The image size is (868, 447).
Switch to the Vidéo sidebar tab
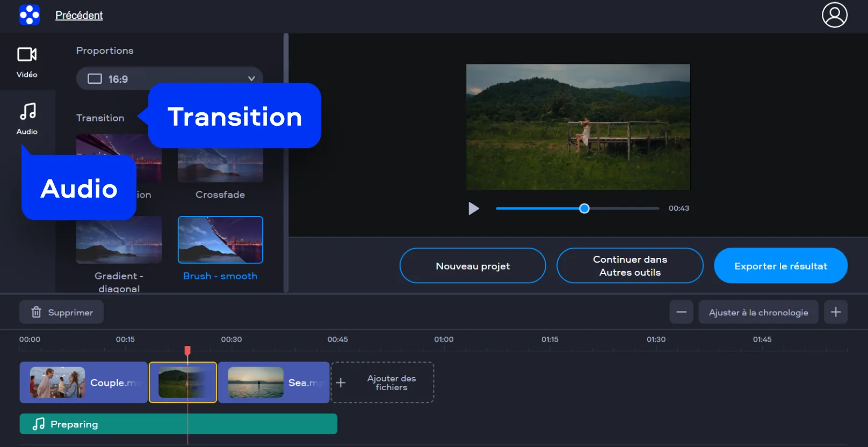click(27, 62)
